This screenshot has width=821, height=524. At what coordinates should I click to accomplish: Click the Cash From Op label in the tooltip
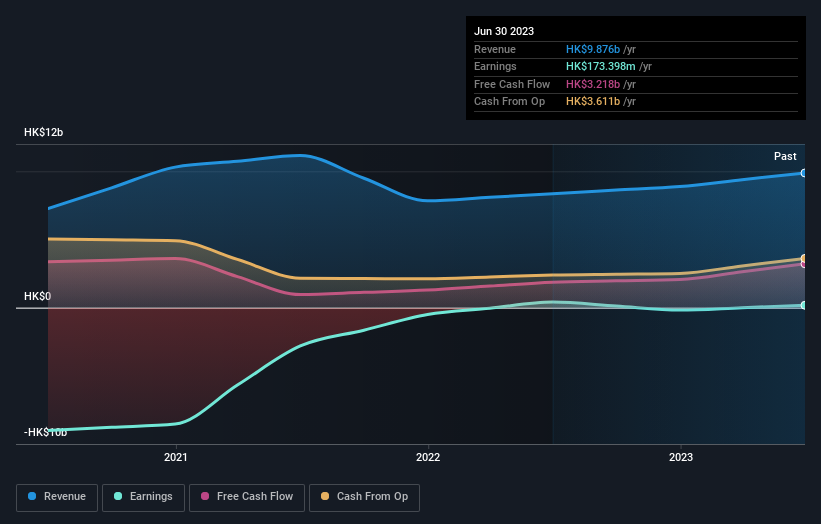click(509, 102)
